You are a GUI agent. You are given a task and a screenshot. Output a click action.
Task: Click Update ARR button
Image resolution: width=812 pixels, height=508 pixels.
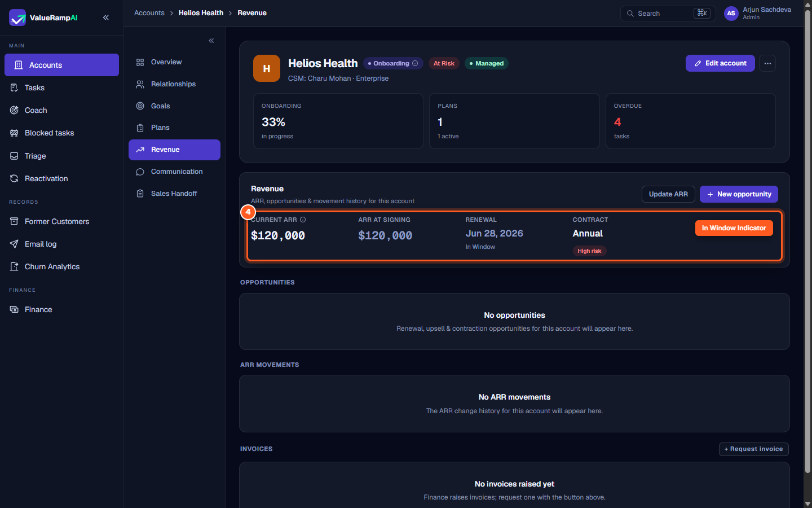668,194
